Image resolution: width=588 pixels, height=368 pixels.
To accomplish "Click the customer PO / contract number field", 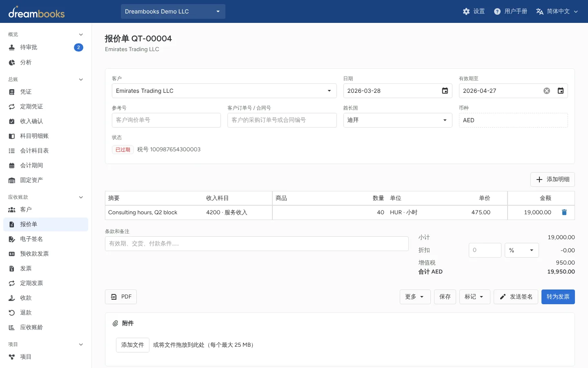I will point(282,120).
